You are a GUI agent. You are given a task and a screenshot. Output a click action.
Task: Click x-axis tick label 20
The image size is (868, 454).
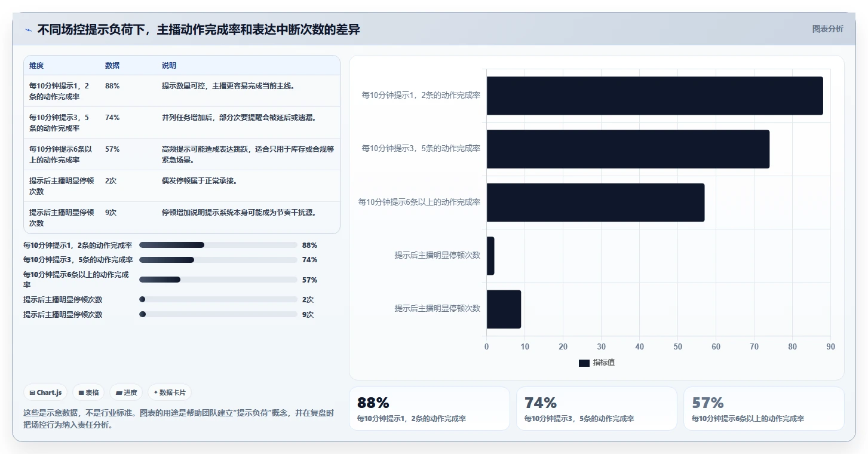(563, 346)
